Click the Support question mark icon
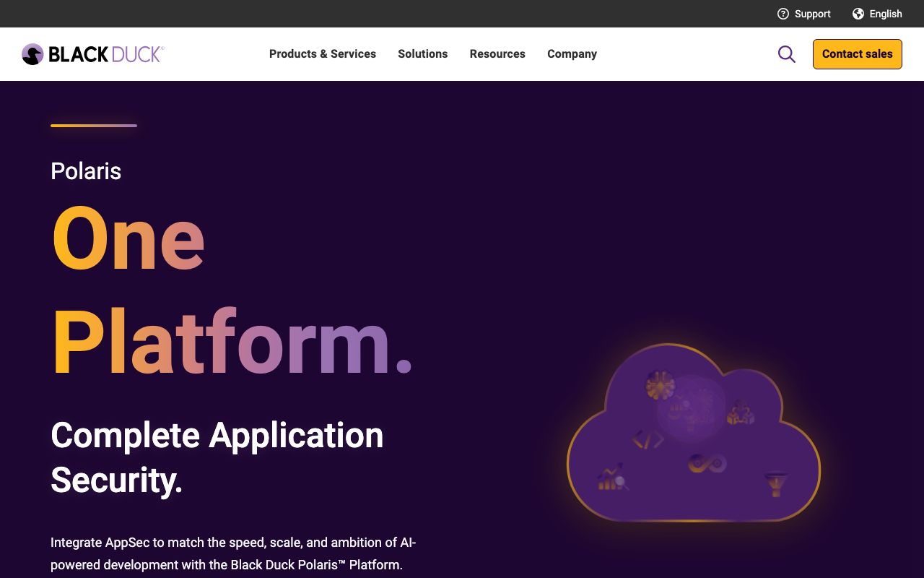 click(x=783, y=14)
